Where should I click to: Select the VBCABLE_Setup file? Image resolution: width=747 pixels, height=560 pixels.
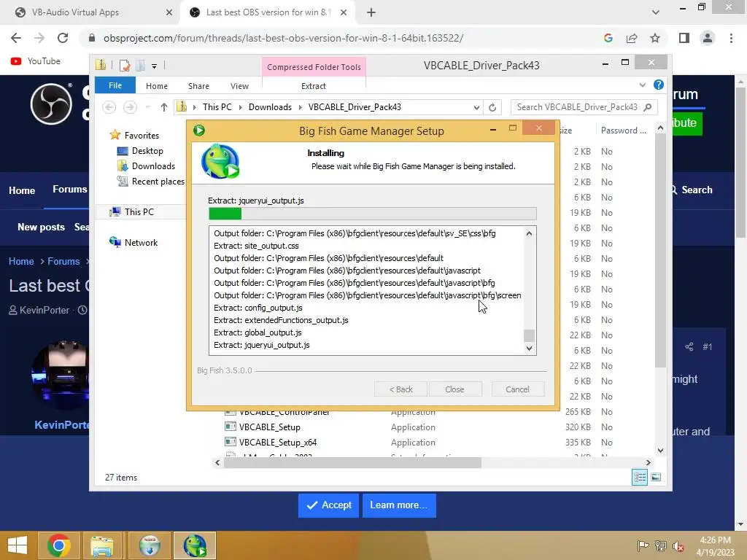tap(270, 427)
